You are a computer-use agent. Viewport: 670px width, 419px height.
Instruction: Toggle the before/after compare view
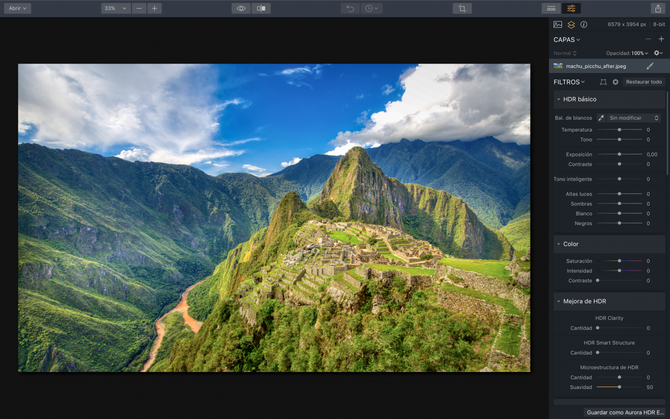point(261,8)
